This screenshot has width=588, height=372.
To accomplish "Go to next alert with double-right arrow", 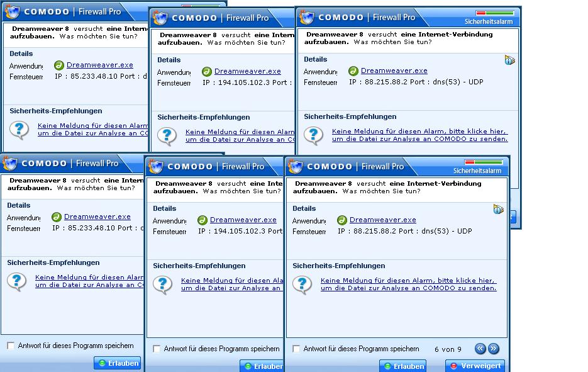I will tap(494, 348).
